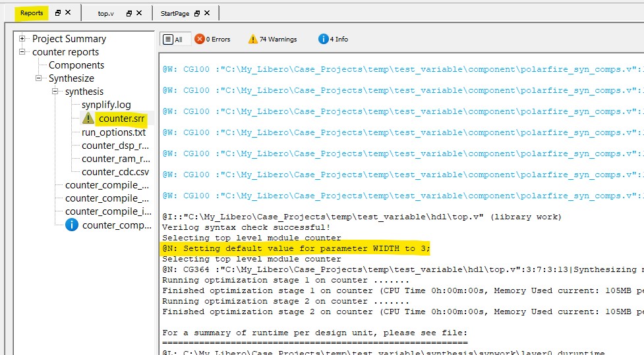Float the Reports tab window

pos(58,13)
